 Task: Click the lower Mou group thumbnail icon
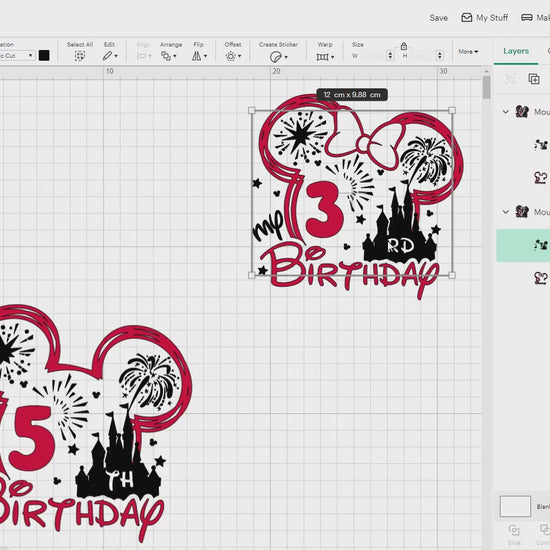522,212
